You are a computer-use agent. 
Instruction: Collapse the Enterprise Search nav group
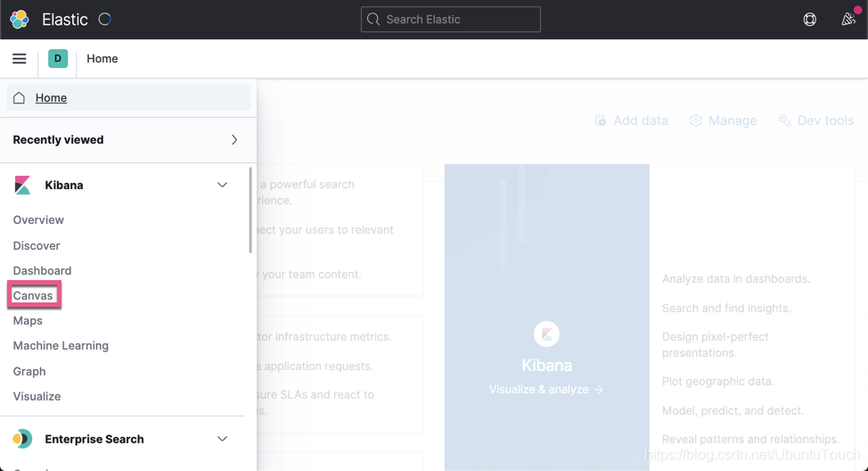pyautogui.click(x=222, y=439)
